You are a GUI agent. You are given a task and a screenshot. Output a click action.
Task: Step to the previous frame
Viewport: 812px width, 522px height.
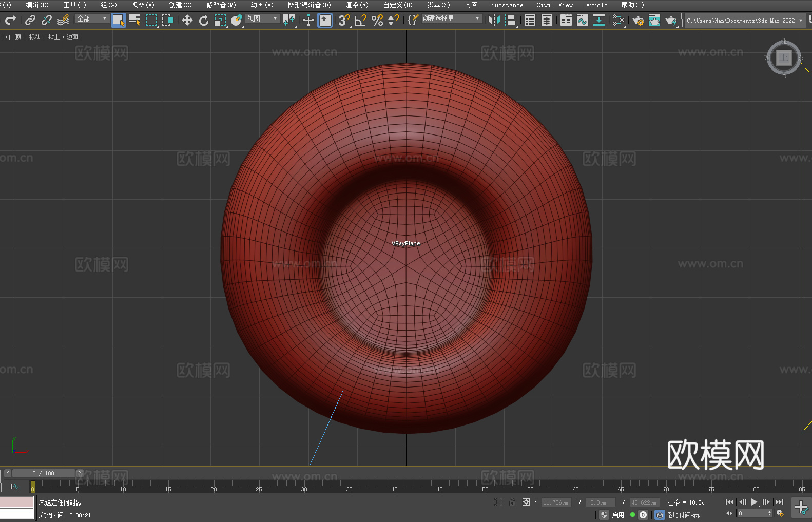tap(742, 502)
